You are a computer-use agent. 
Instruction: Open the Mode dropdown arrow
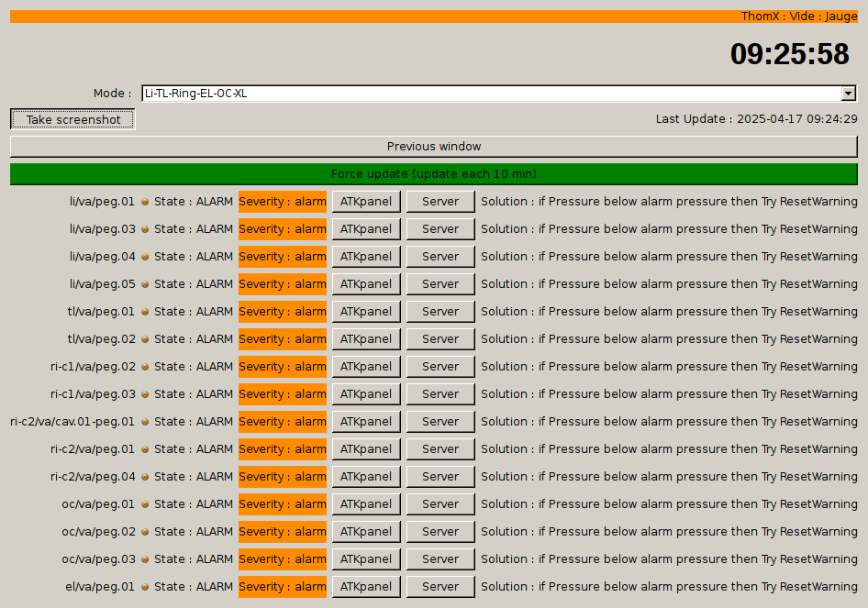pos(849,94)
